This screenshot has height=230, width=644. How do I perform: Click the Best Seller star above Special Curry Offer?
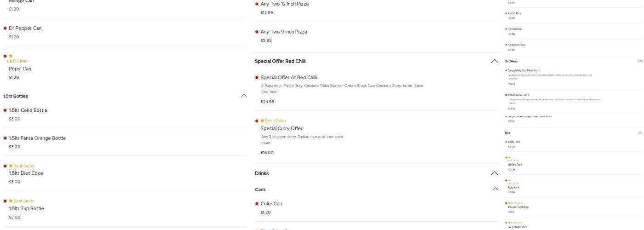(x=262, y=121)
